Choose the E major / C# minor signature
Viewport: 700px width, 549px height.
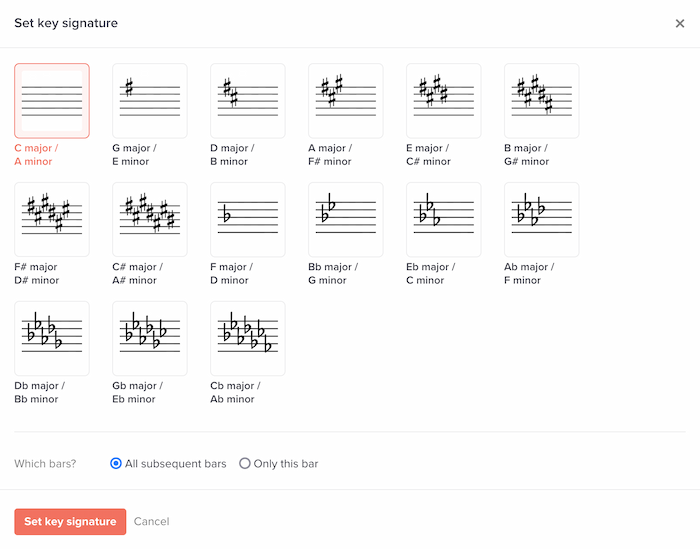(443, 101)
